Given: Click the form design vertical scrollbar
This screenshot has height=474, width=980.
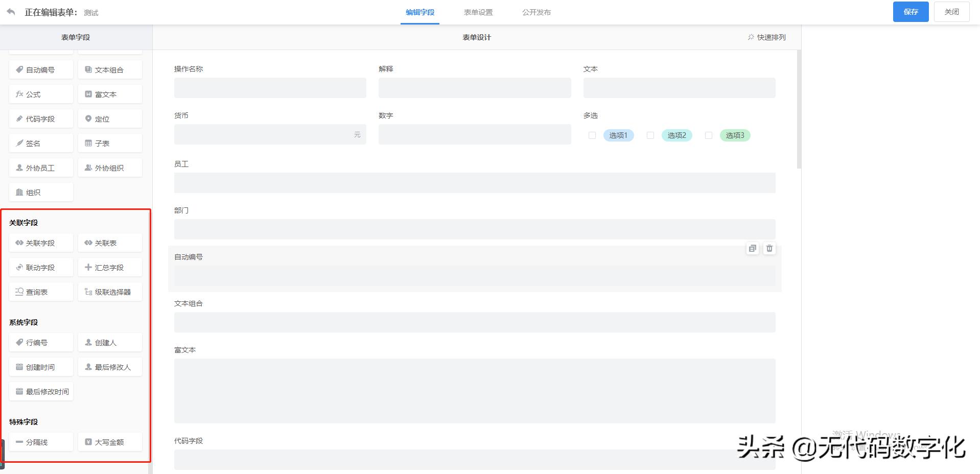Looking at the screenshot, I should (x=799, y=109).
